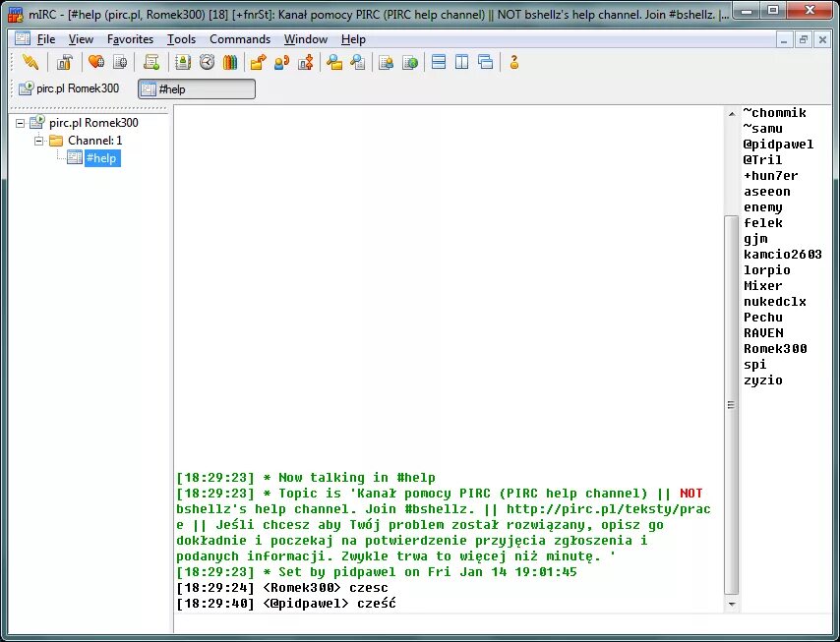This screenshot has height=642, width=840.
Task: Click the About/Help orange figure icon
Action: tap(514, 63)
